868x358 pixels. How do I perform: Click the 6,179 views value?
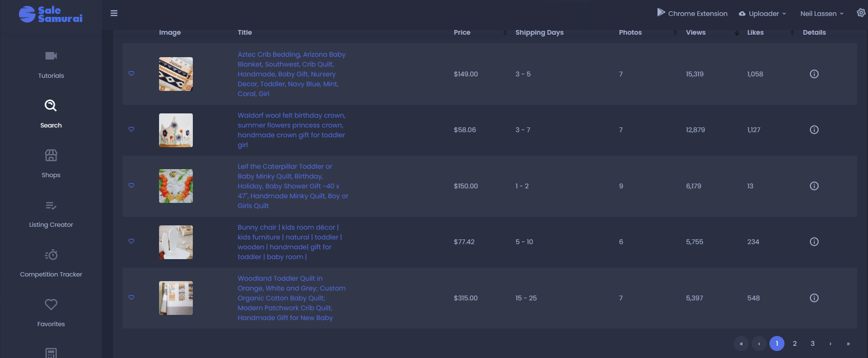click(x=693, y=186)
